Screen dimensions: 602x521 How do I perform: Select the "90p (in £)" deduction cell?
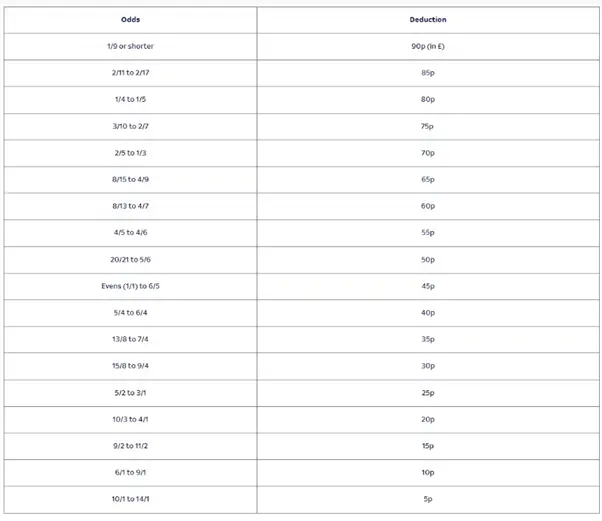428,46
